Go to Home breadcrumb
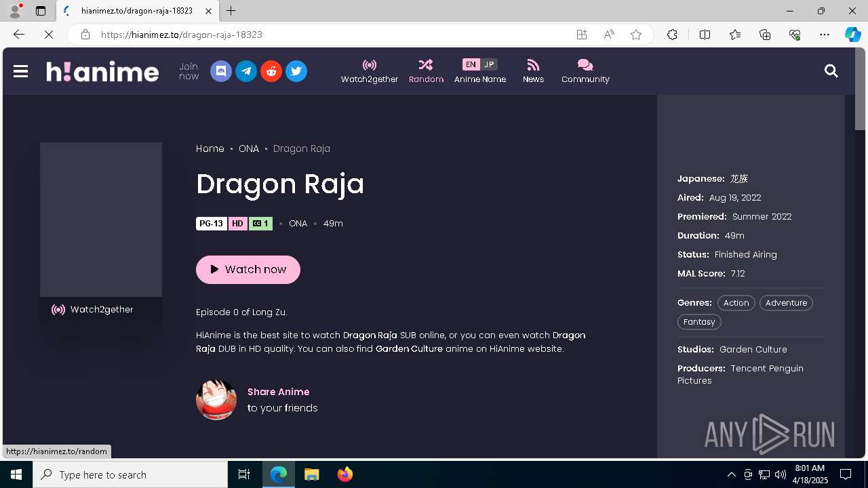Screen dimensions: 868x488 (x=210, y=148)
